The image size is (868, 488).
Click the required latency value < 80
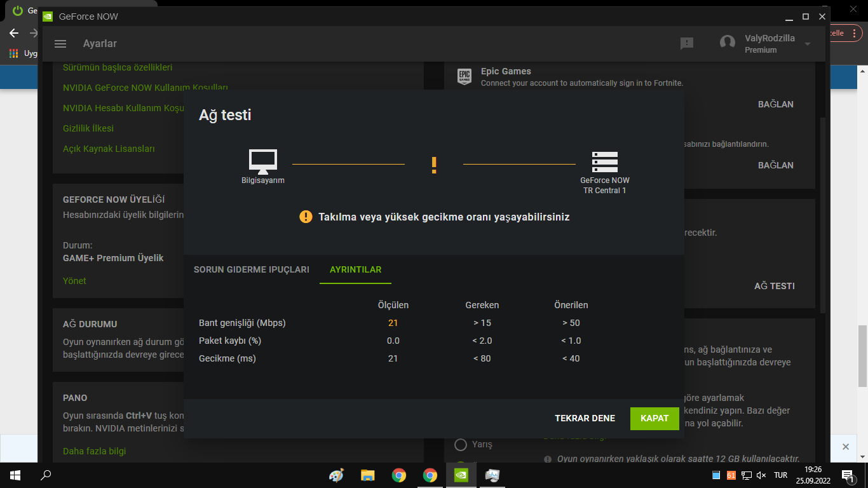pyautogui.click(x=482, y=358)
